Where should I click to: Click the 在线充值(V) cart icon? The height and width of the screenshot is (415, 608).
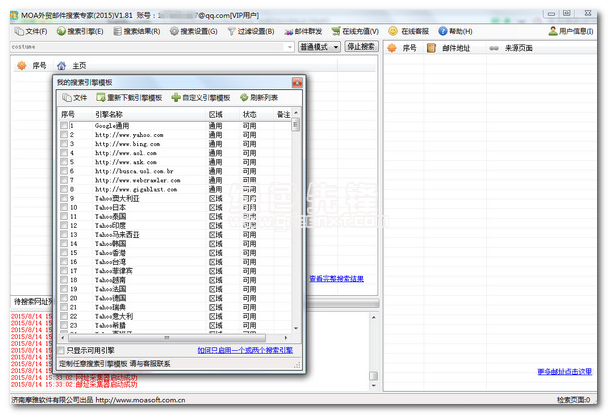click(336, 31)
